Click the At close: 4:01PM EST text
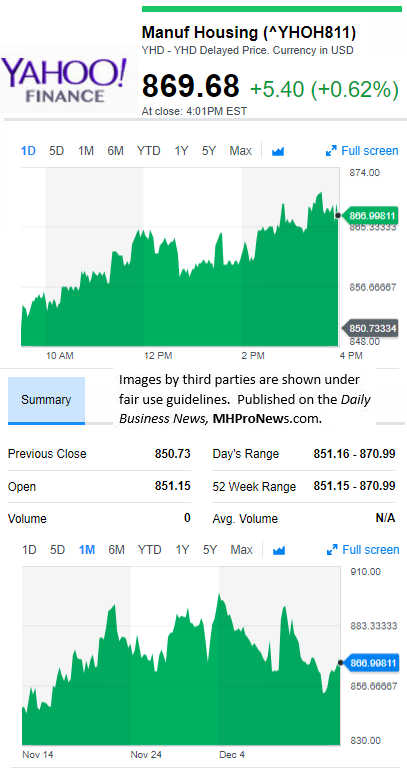The width and height of the screenshot is (407, 773). coord(194,111)
